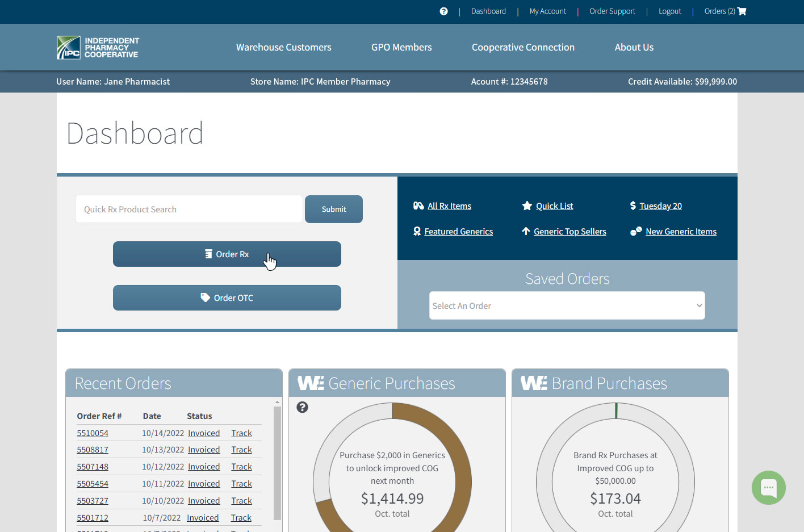Open Quick List link

pyautogui.click(x=554, y=206)
